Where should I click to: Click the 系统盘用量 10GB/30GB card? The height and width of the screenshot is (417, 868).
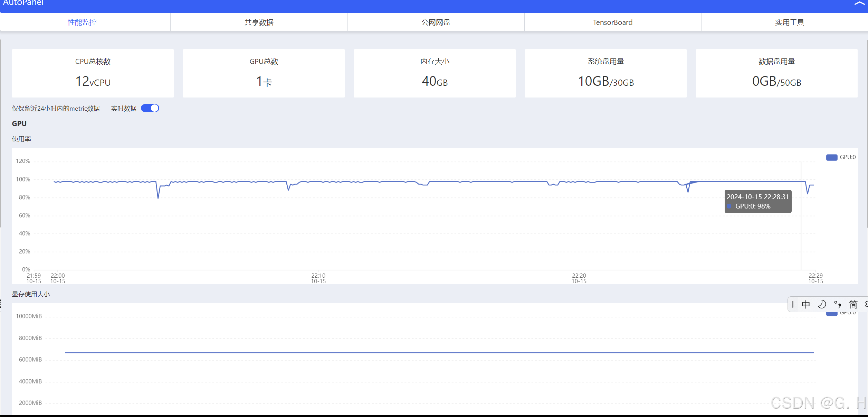605,73
